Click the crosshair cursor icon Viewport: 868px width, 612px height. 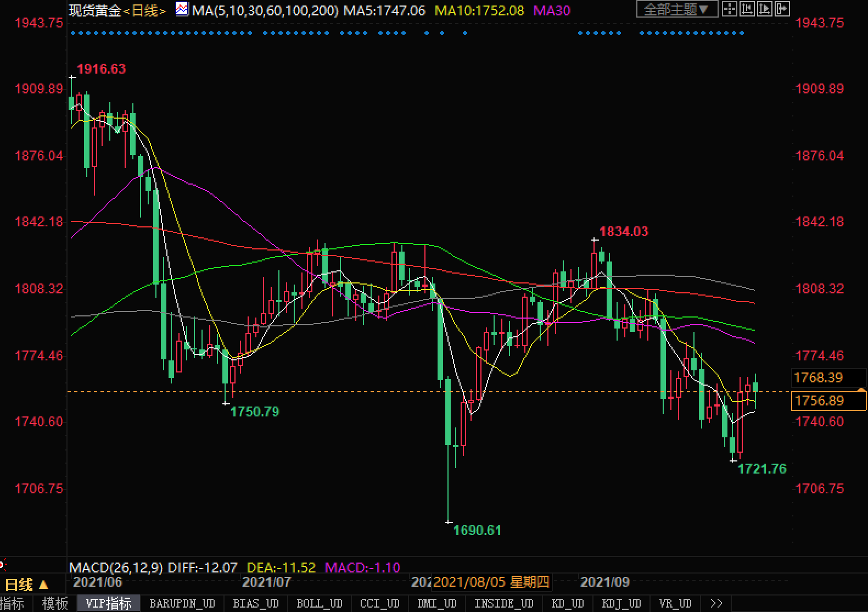pos(729,9)
